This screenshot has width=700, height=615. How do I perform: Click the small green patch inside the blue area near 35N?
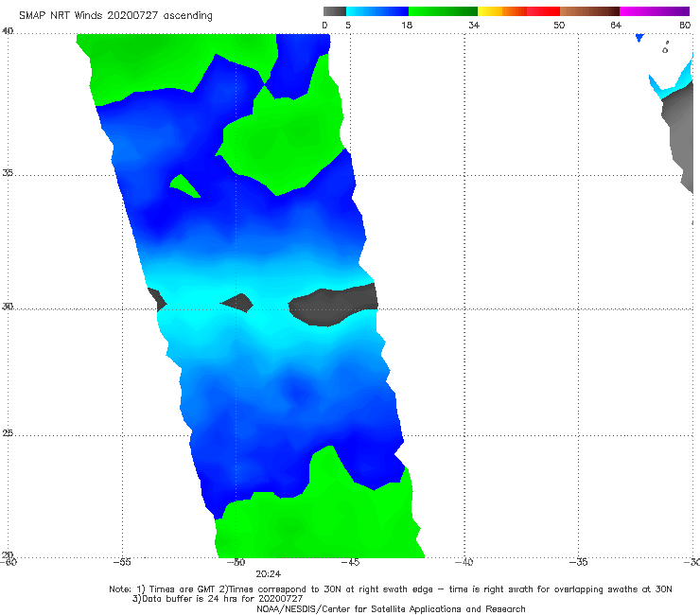tap(184, 185)
